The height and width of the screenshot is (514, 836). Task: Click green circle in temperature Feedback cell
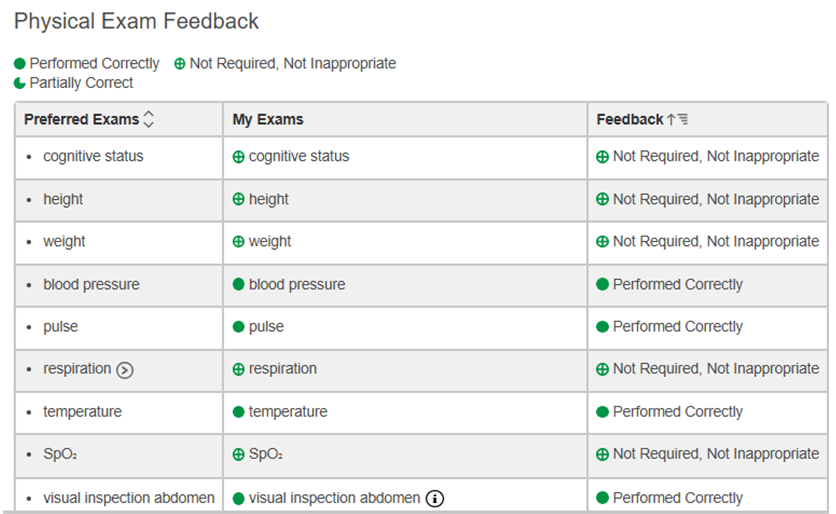[x=602, y=412]
